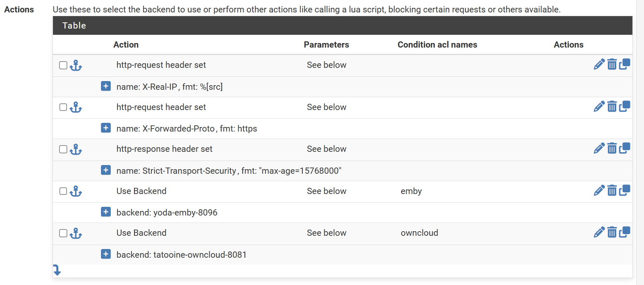This screenshot has width=644, height=285.
Task: Expand the Strict-Transport-Security parameters row
Action: 106,170
